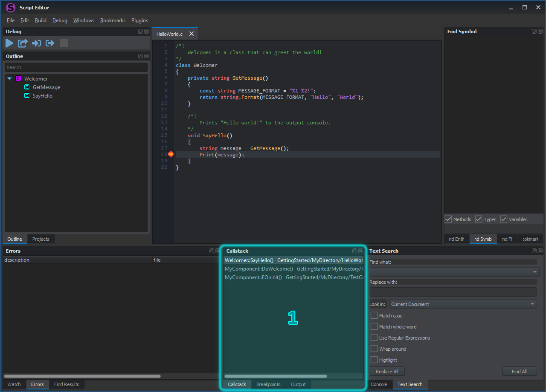Click the breakpoint marker on line 18
The image size is (546, 392).
coord(171,154)
